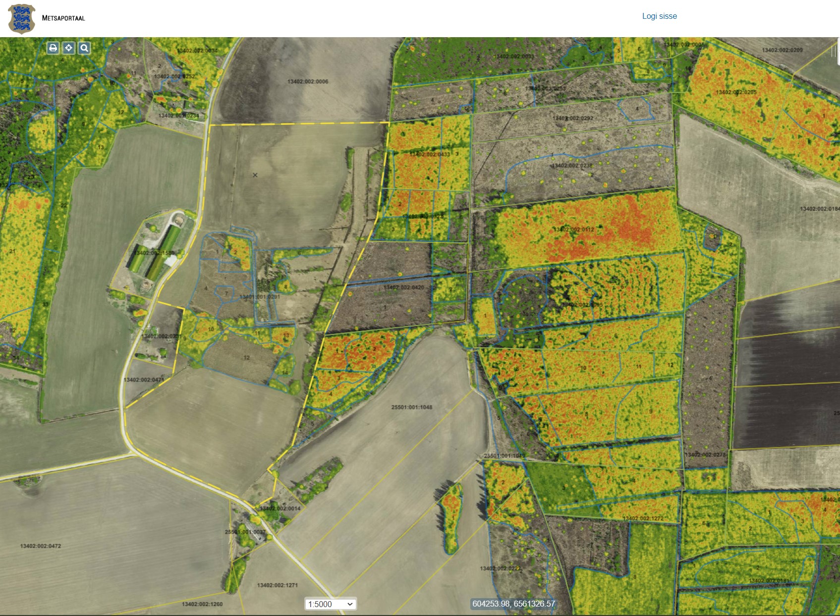Select parcel labeled 13402:002:1260

coord(202,604)
